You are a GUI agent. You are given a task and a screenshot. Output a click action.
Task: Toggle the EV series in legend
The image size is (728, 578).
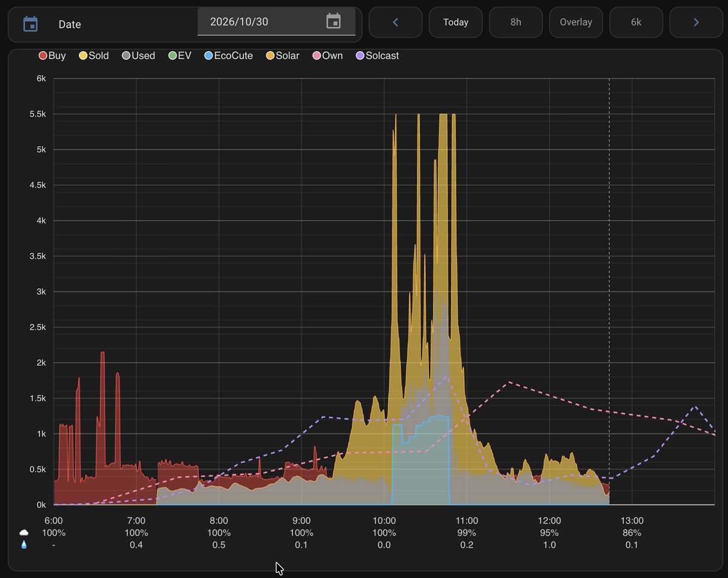click(180, 56)
